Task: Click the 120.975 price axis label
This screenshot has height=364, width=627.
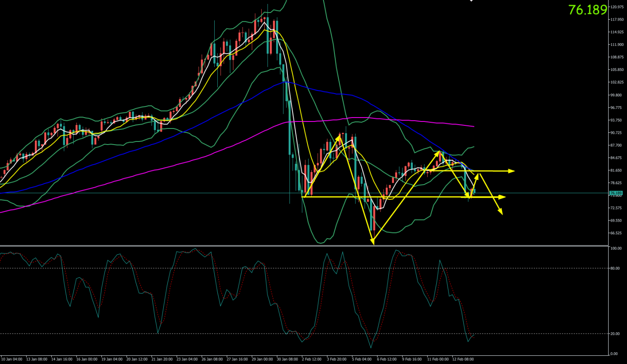Action: point(617,7)
